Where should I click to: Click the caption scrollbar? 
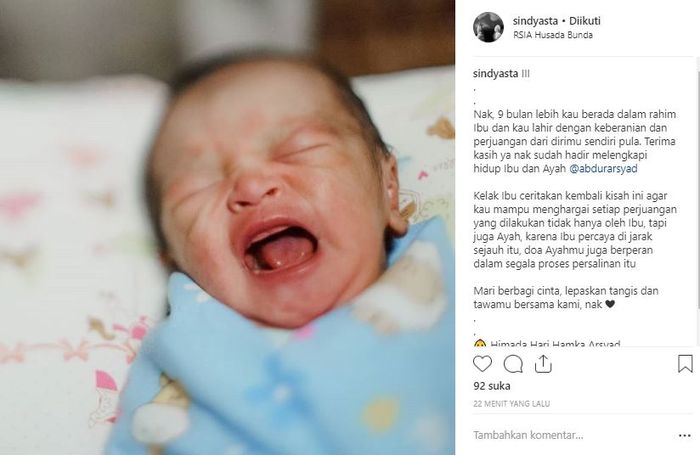698,183
